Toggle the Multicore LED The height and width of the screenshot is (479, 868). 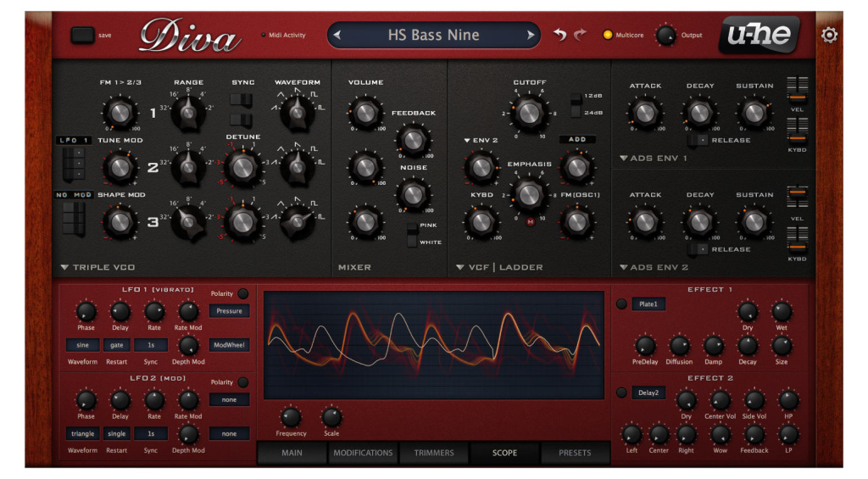click(x=607, y=35)
